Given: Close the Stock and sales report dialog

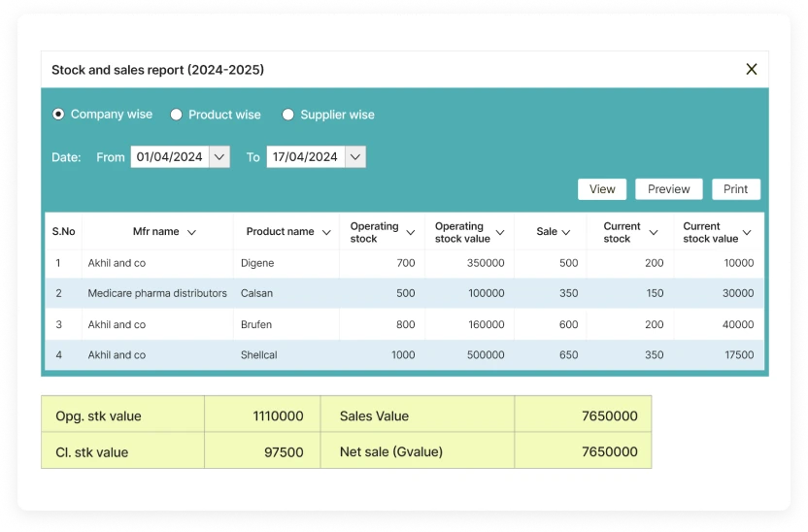Looking at the screenshot, I should 751,69.
